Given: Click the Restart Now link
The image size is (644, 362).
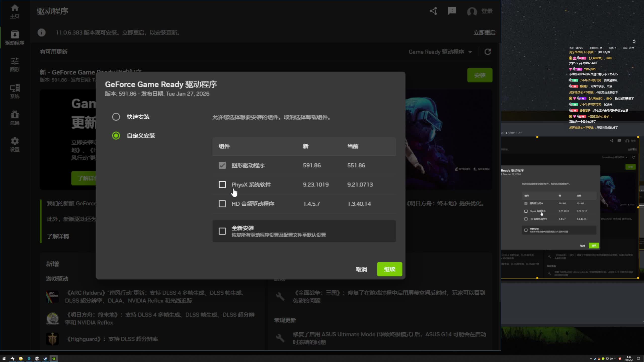Looking at the screenshot, I should [x=484, y=33].
